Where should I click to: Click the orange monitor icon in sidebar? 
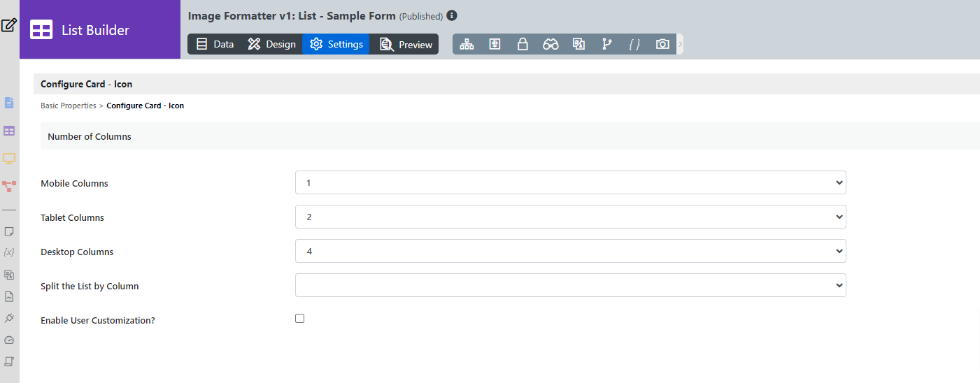(x=9, y=159)
